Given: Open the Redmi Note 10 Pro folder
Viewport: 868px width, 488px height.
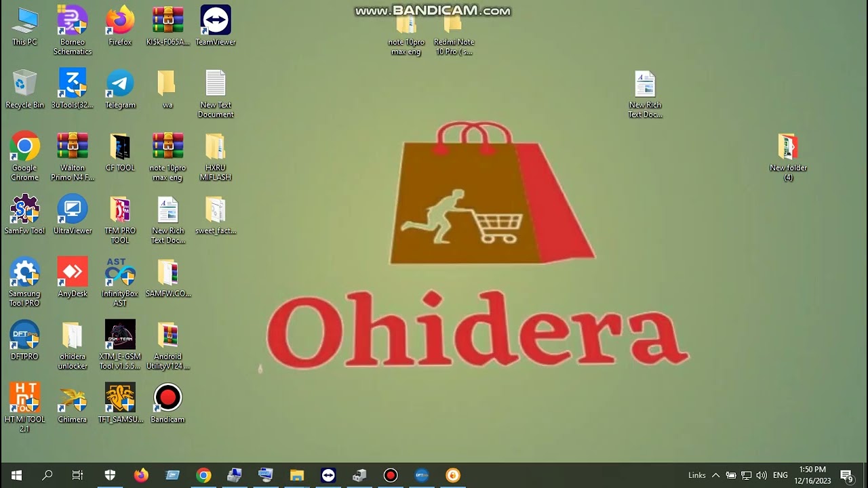Looking at the screenshot, I should (x=454, y=37).
